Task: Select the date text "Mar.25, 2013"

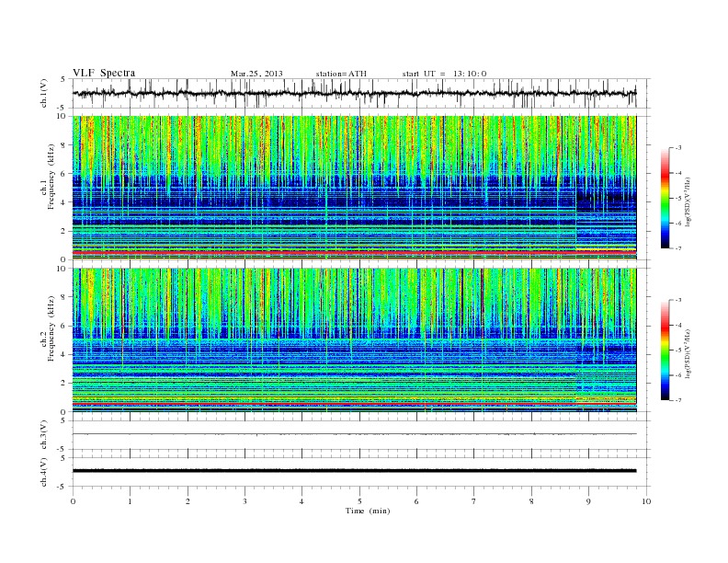Action: click(x=256, y=74)
